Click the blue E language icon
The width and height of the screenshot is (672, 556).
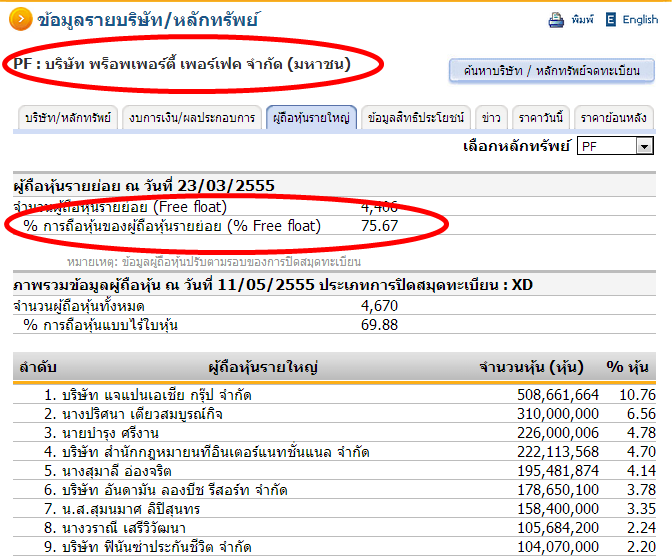[x=610, y=20]
